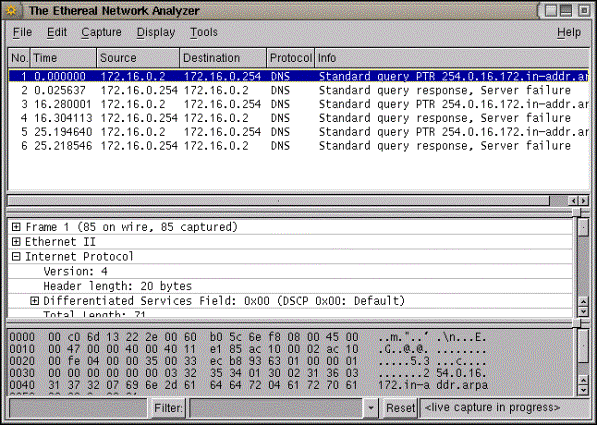Click the filter expression input field
Image resolution: width=597 pixels, height=425 pixels.
(276, 408)
